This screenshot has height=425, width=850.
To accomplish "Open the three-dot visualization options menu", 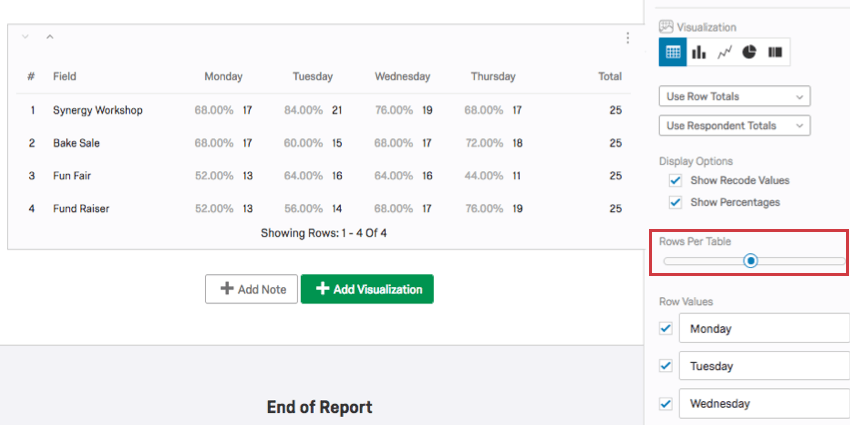I will pyautogui.click(x=627, y=38).
